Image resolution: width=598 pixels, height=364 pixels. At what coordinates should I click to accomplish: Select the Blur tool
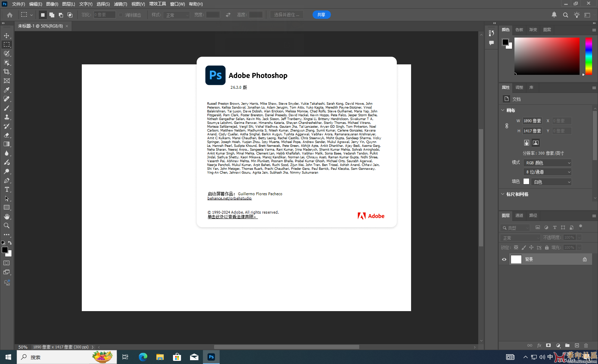pyautogui.click(x=7, y=153)
